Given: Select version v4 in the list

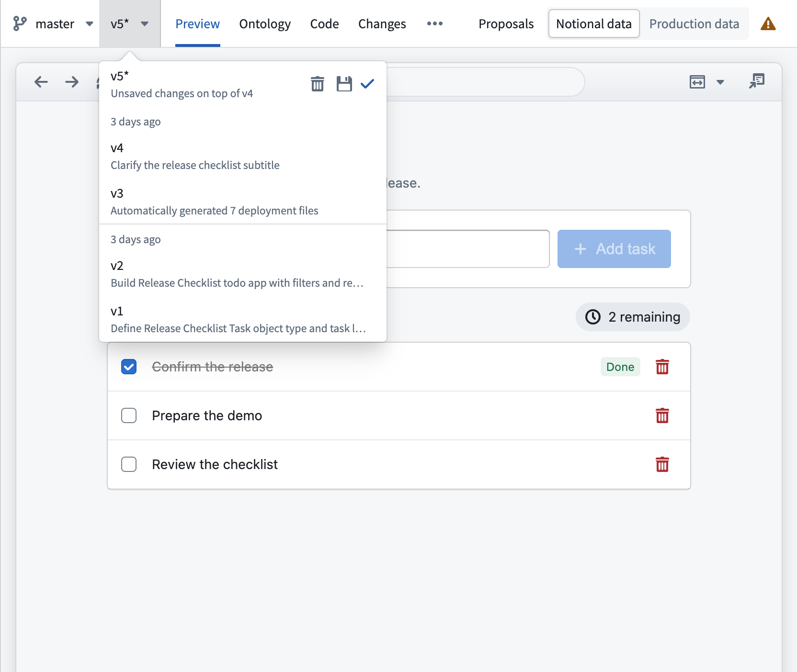Looking at the screenshot, I should pyautogui.click(x=243, y=156).
